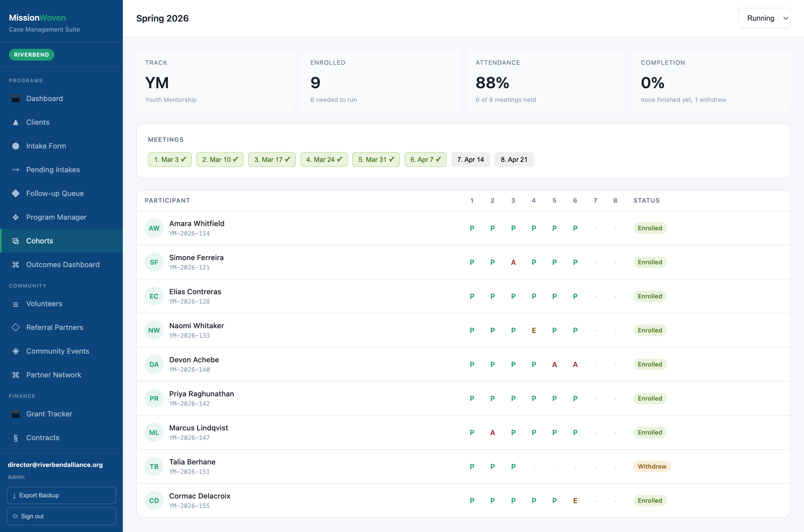Click Devon Achebe's Enrolled status badge

(650, 365)
